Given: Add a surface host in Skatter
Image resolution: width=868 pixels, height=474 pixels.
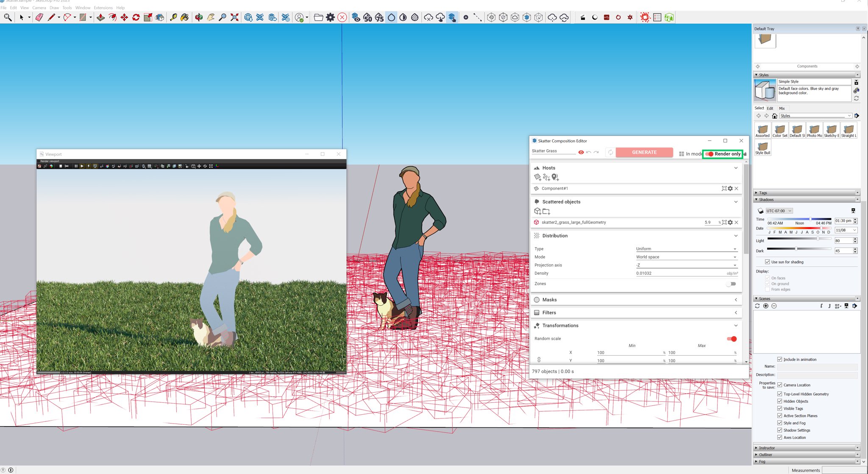Looking at the screenshot, I should 537,177.
